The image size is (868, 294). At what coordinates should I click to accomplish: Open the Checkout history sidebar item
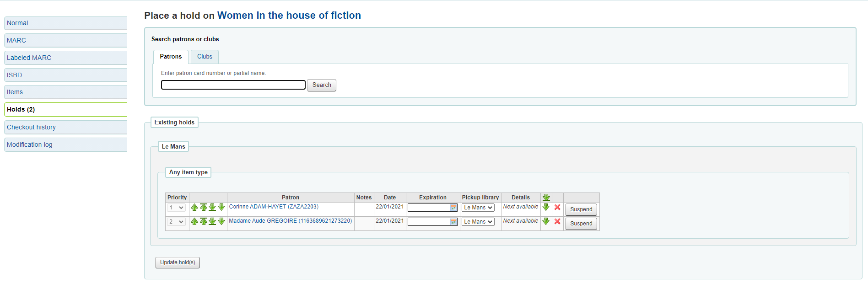coord(31,127)
